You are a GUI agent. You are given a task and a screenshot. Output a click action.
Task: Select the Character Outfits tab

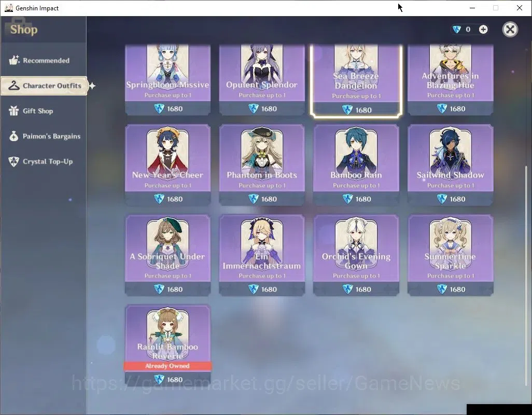[44, 86]
